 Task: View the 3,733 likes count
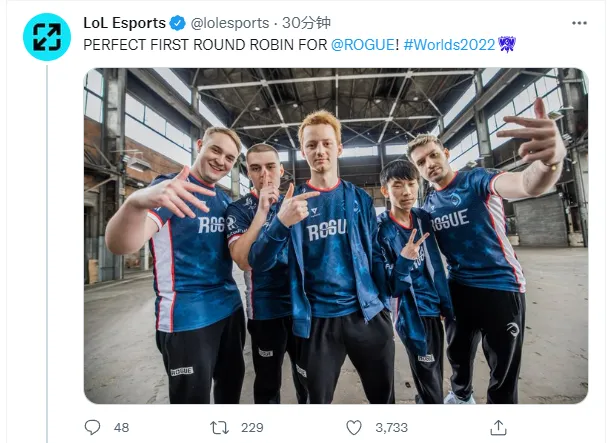coord(391,428)
